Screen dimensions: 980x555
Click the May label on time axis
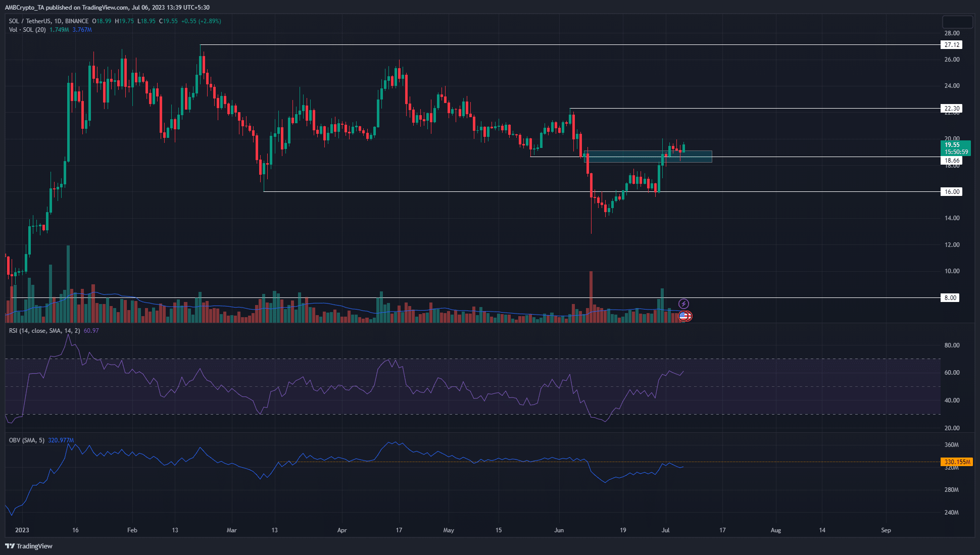click(x=449, y=530)
